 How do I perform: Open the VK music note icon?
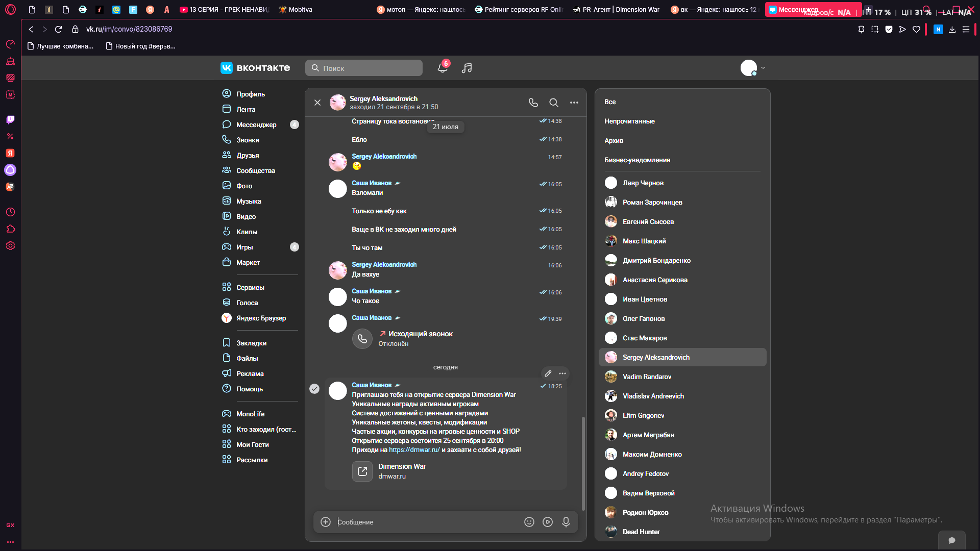click(467, 68)
